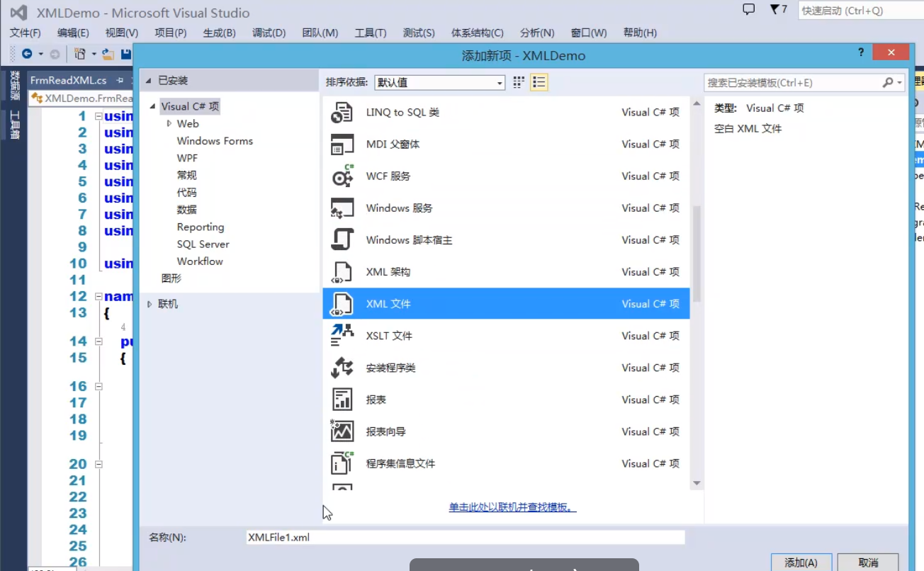The height and width of the screenshot is (571, 924).
Task: Collapse the 已安装 section
Action: tap(149, 81)
